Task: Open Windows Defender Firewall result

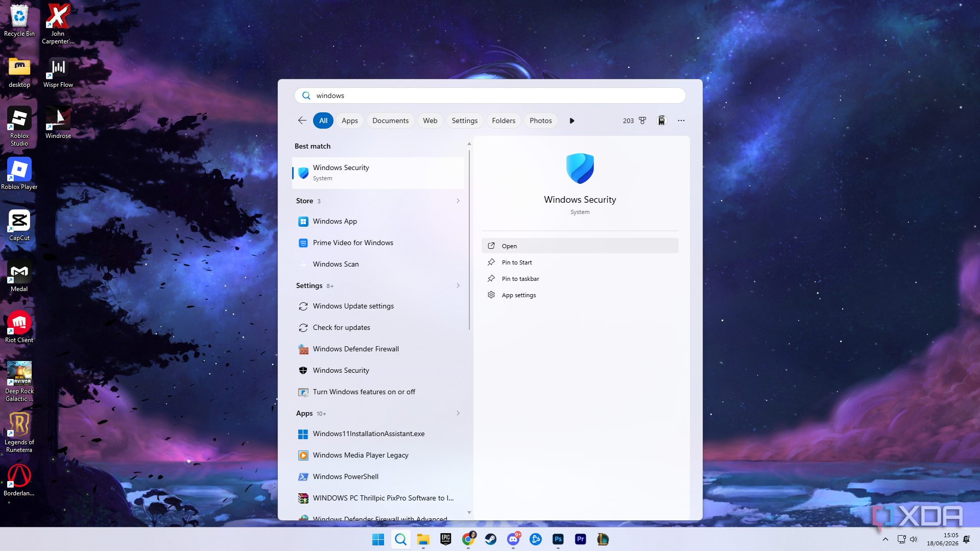Action: click(x=378, y=349)
